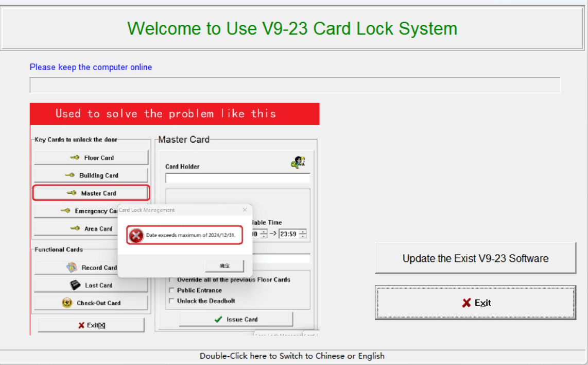Image resolution: width=588 pixels, height=365 pixels.
Task: Close the Card Lock Management dialog
Action: [x=245, y=210]
